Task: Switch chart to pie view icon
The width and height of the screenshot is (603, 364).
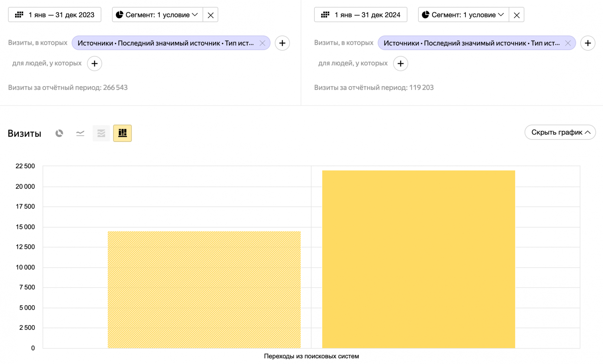Action: tap(59, 133)
